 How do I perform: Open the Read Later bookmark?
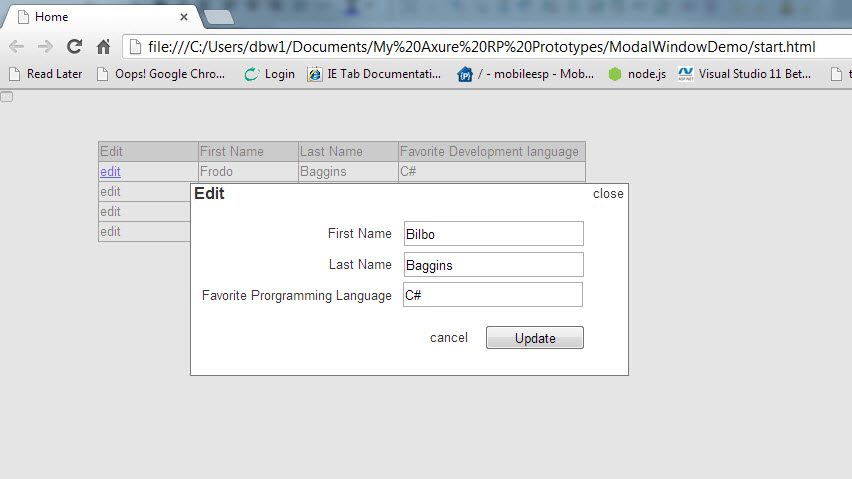pyautogui.click(x=46, y=74)
